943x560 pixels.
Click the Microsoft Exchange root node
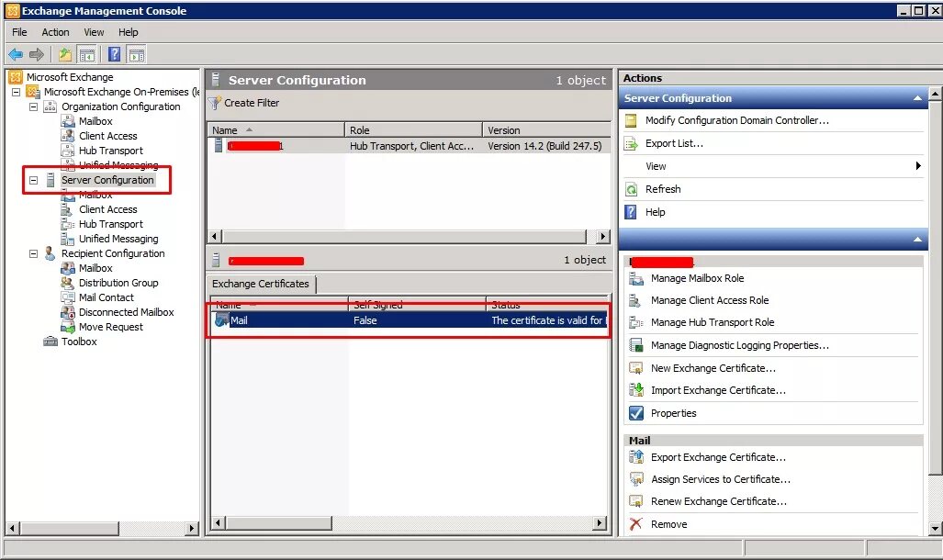coord(70,78)
